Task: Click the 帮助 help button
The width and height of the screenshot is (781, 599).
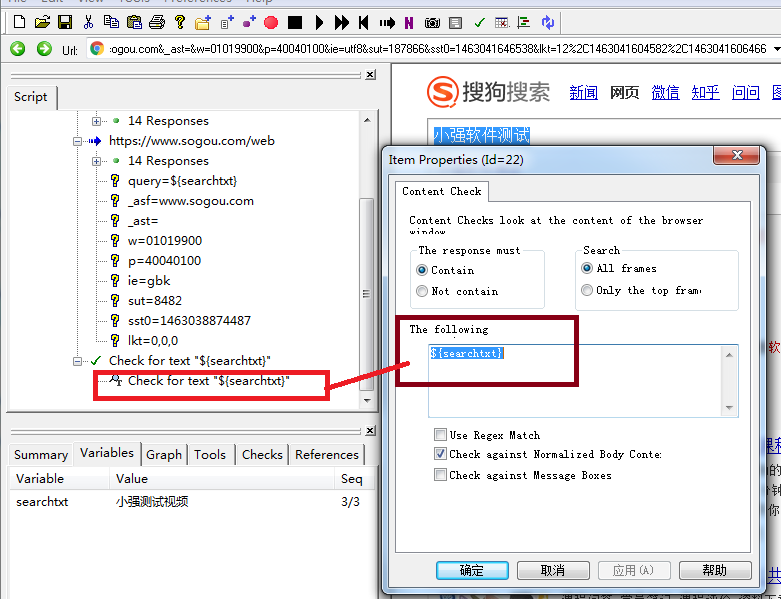Action: pos(715,570)
